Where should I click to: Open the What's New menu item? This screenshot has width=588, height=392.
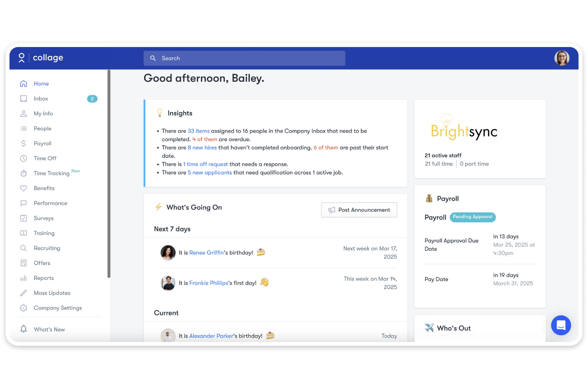(x=49, y=329)
